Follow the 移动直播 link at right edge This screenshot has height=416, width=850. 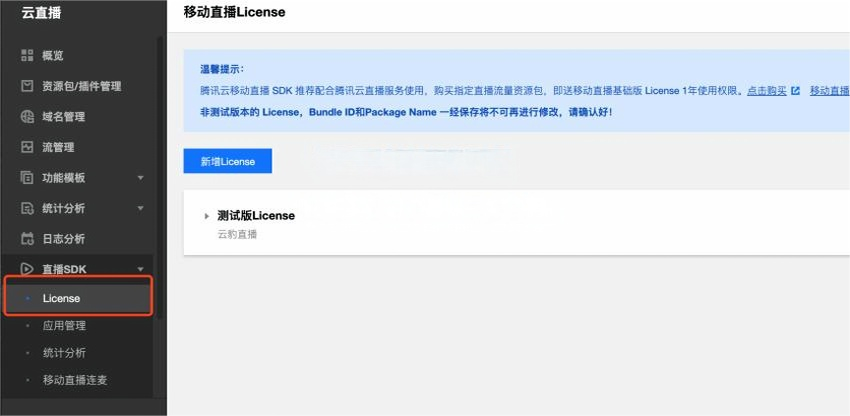tap(830, 91)
